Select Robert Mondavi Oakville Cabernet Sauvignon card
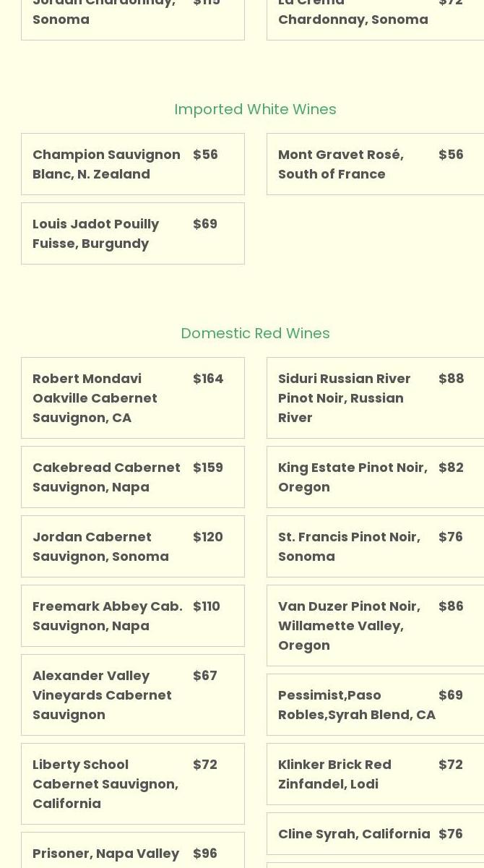Viewport: 484px width, 868px height. point(133,398)
